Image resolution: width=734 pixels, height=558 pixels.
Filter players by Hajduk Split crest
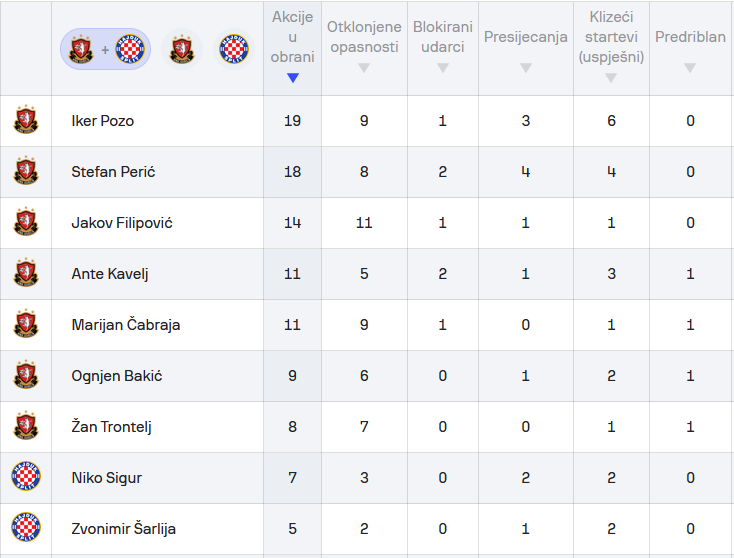click(x=234, y=49)
